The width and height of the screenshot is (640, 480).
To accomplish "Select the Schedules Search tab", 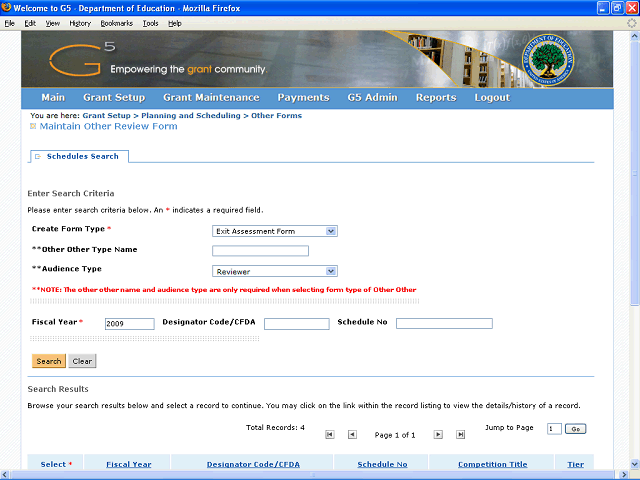I will coord(82,157).
